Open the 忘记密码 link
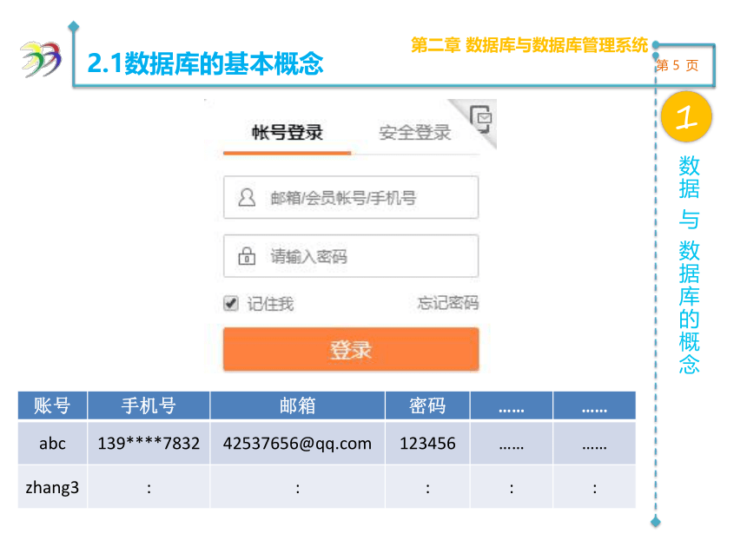Viewport: 747px width, 560px height. [x=448, y=303]
